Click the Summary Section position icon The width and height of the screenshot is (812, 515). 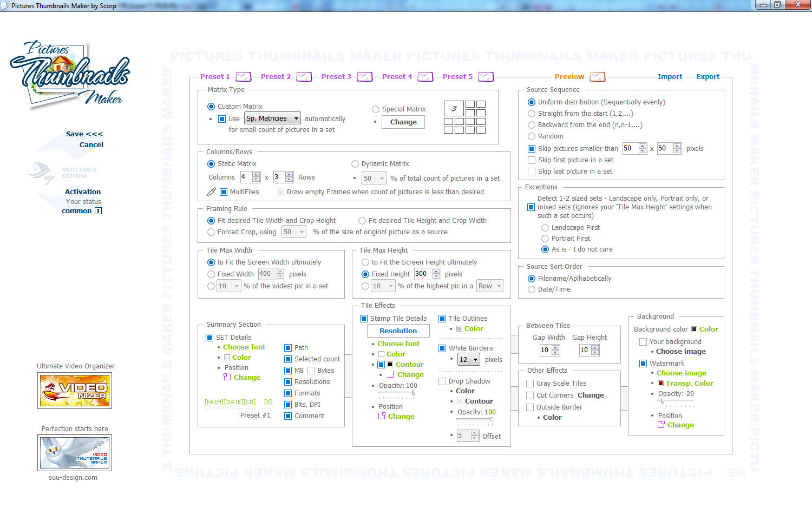[227, 377]
